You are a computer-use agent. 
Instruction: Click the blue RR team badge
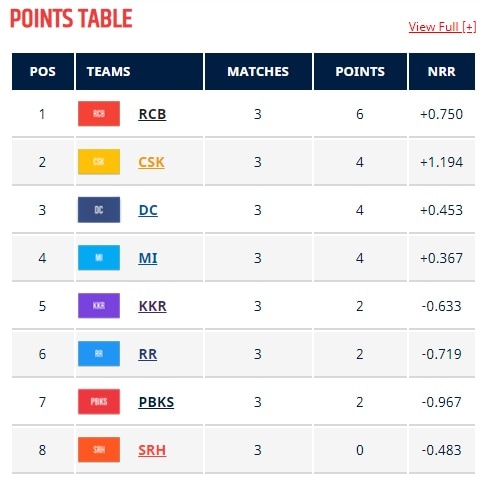[x=99, y=354]
